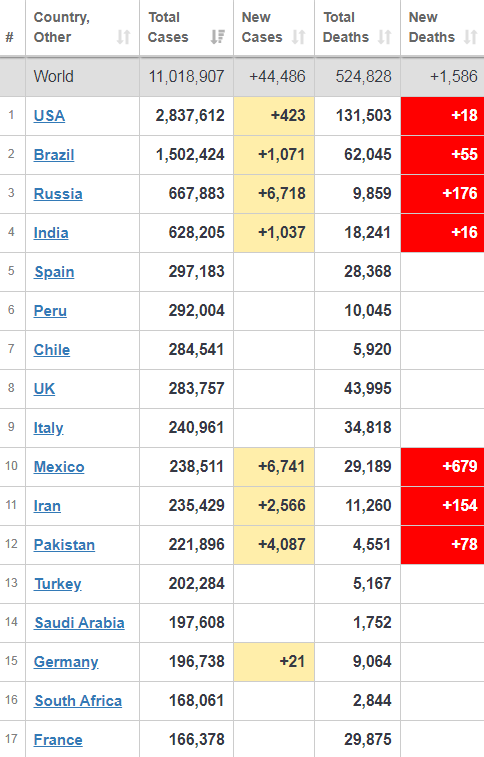Open the USA country link
484x757 pixels.
[49, 116]
